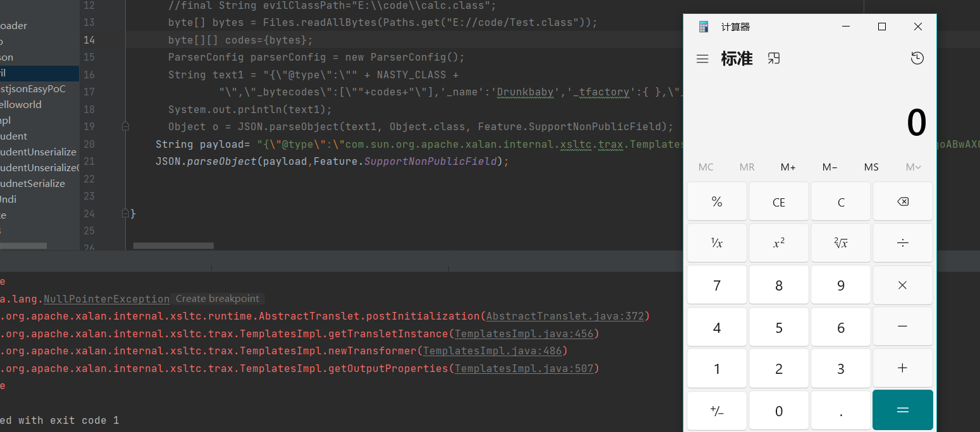This screenshot has height=432, width=980.
Task: Open TemplatesImpl.java:507 stack trace link
Action: coord(524,368)
